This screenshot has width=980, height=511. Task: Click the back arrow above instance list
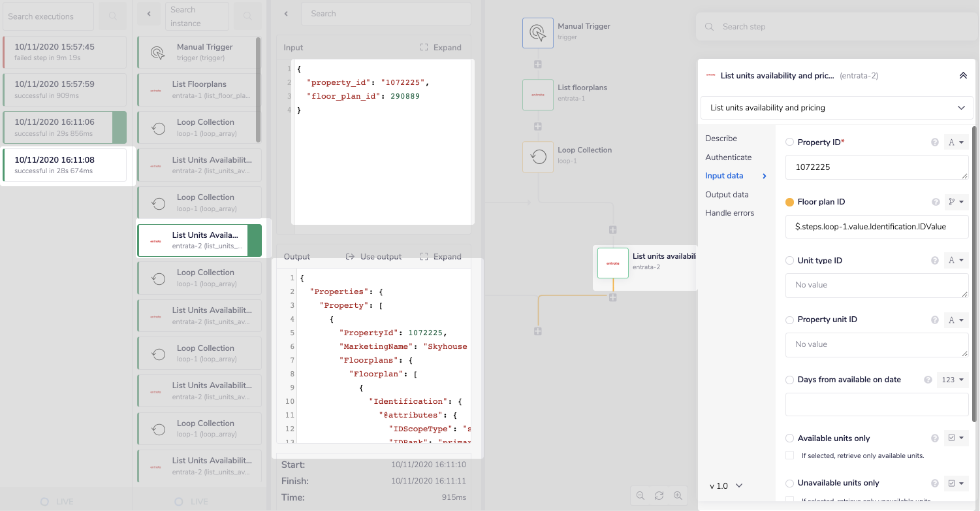[149, 14]
